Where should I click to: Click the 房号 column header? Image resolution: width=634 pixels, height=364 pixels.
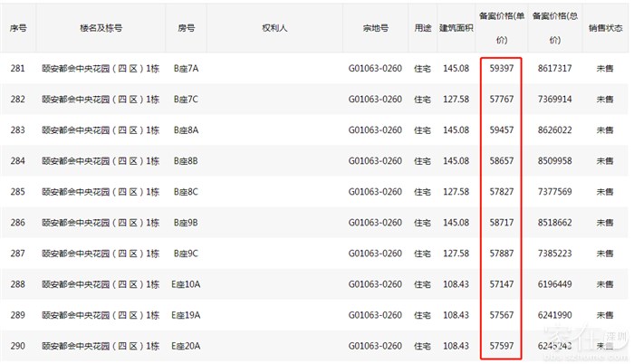[186, 28]
